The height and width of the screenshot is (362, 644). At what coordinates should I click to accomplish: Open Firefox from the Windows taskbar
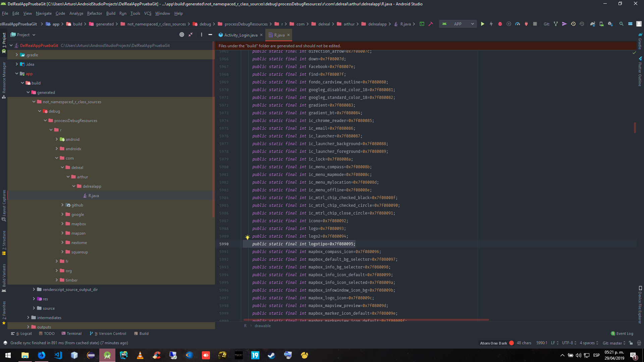click(42, 355)
